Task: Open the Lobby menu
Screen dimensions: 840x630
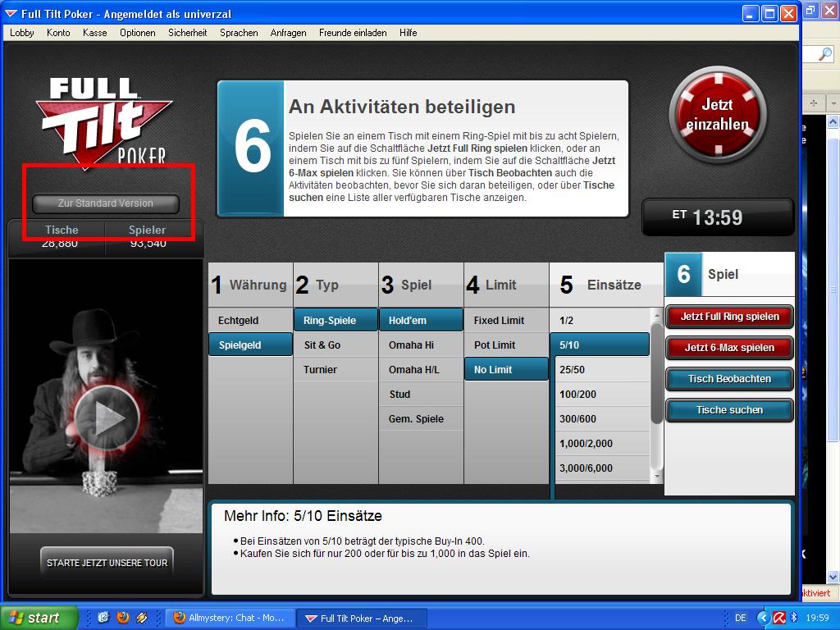Action: pyautogui.click(x=22, y=33)
